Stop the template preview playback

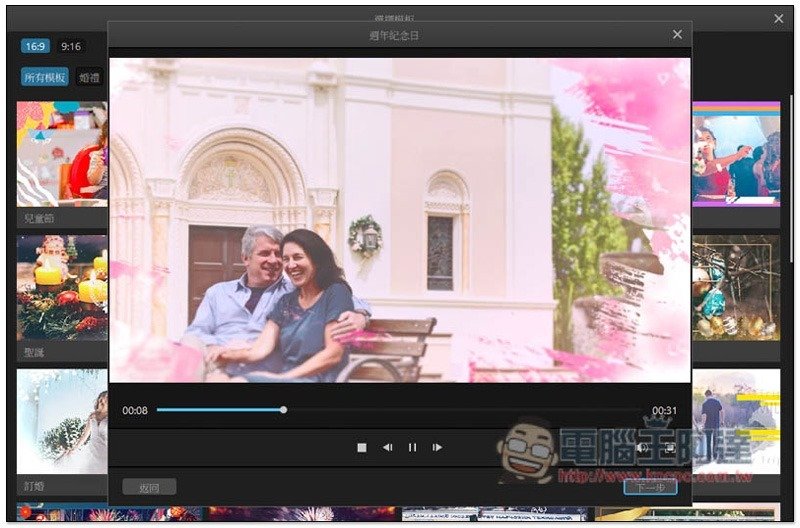tap(362, 447)
